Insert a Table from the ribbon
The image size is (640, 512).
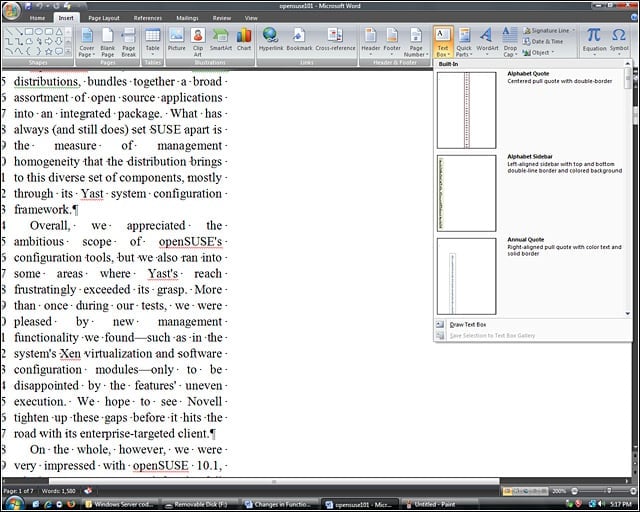coord(152,42)
